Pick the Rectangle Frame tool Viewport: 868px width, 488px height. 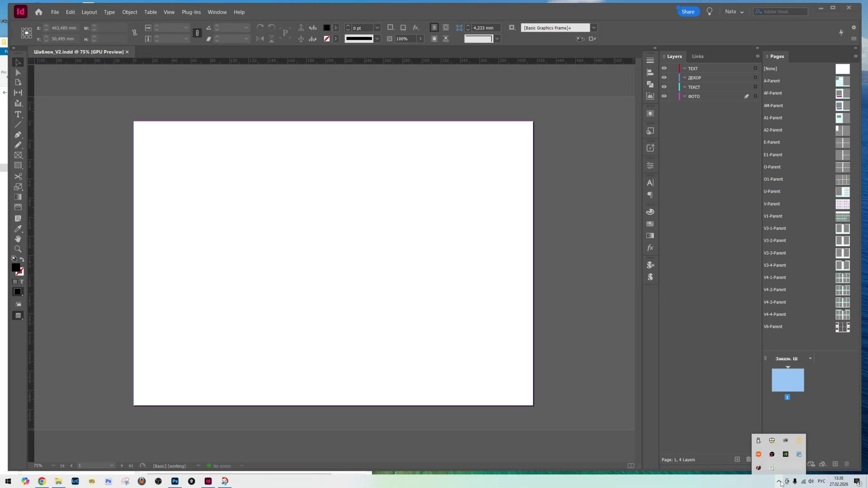18,155
